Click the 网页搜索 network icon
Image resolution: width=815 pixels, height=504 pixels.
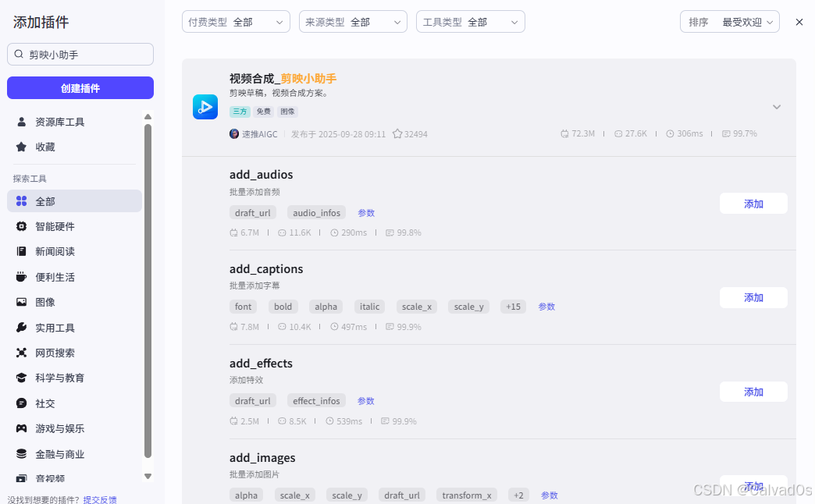pyautogui.click(x=21, y=353)
